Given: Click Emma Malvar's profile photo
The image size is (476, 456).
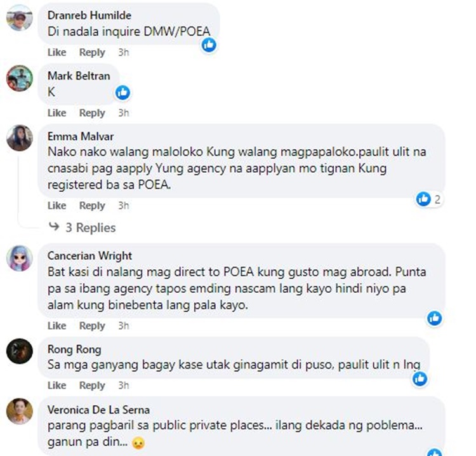Looking at the screenshot, I should [20, 138].
